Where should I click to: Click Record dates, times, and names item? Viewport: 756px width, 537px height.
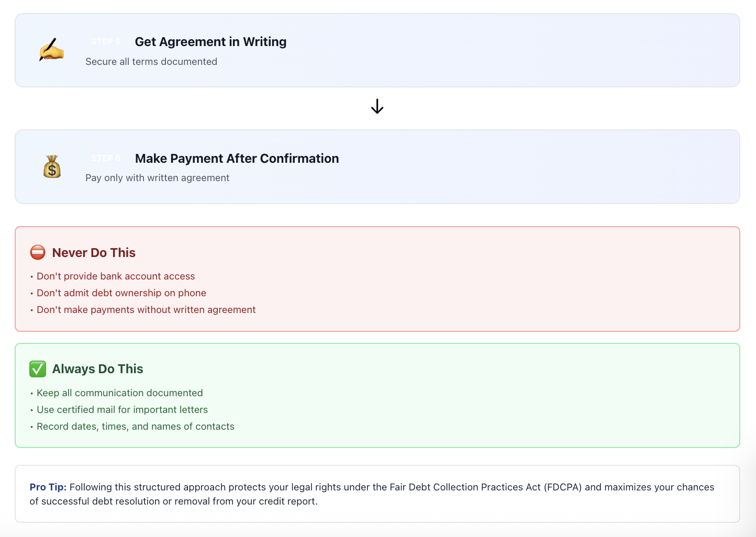[136, 427]
